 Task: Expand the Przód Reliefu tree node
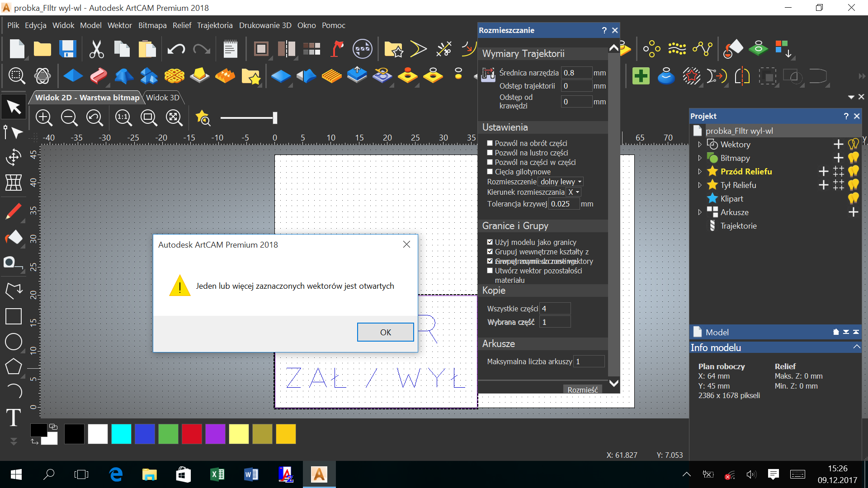[x=700, y=172]
